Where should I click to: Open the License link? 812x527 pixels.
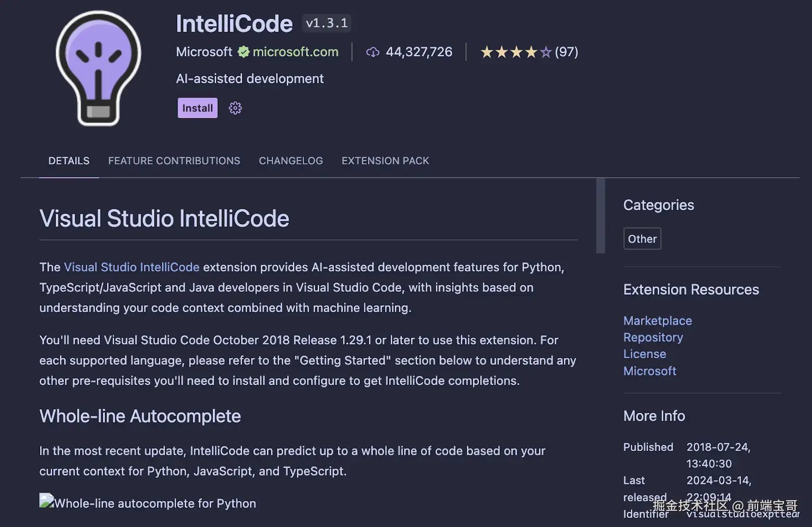point(645,354)
